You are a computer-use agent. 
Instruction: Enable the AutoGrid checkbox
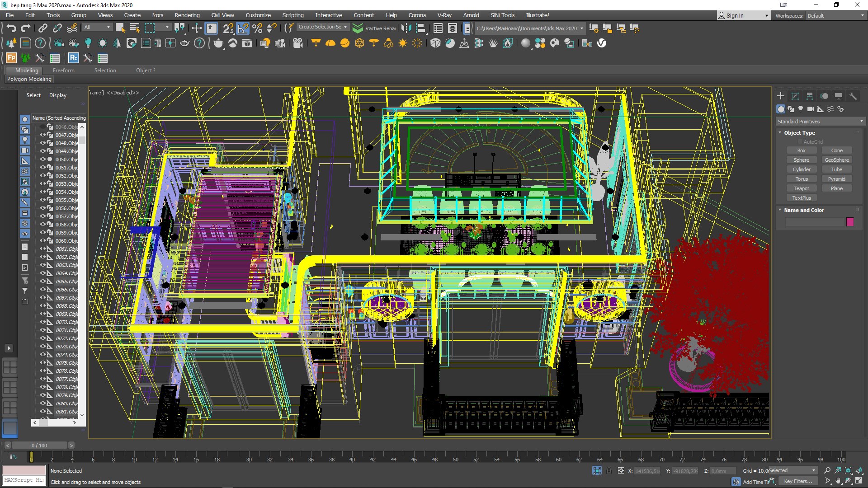click(x=800, y=142)
